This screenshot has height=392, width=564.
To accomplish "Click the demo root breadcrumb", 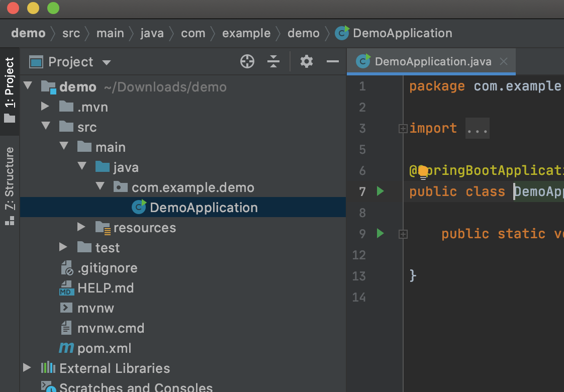I will [29, 33].
